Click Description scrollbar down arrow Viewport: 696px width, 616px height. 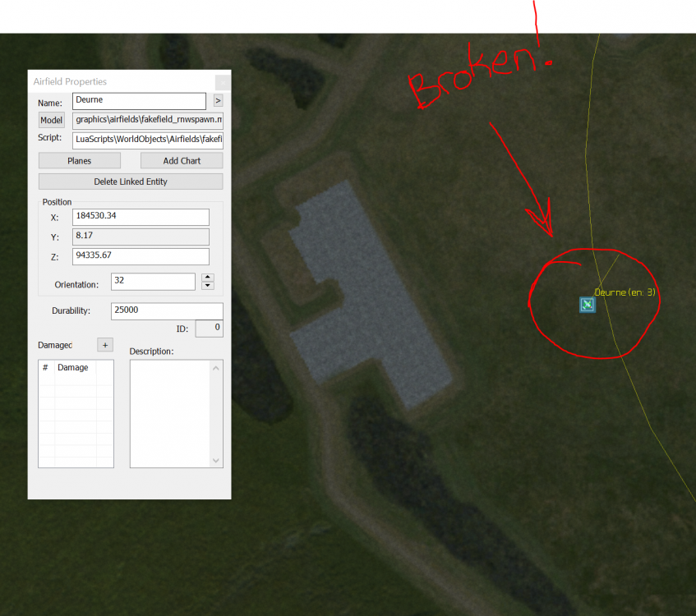[216, 460]
